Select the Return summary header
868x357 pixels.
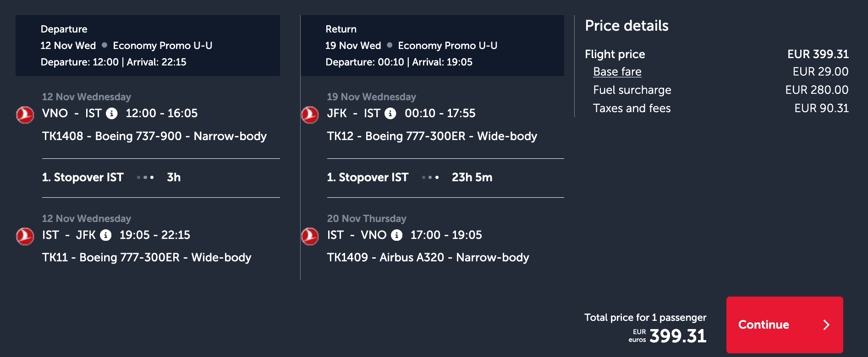point(432,45)
